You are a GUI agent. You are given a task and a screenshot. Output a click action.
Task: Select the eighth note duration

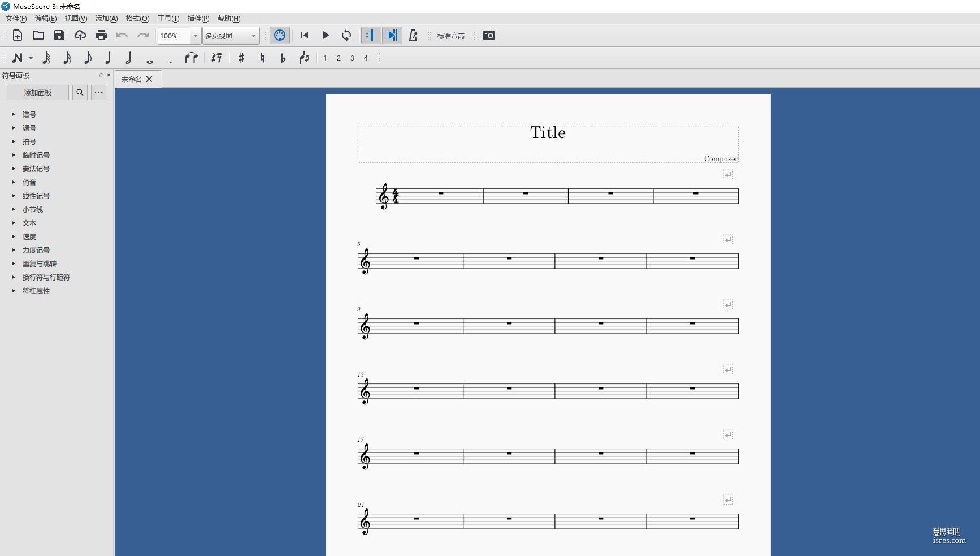88,58
